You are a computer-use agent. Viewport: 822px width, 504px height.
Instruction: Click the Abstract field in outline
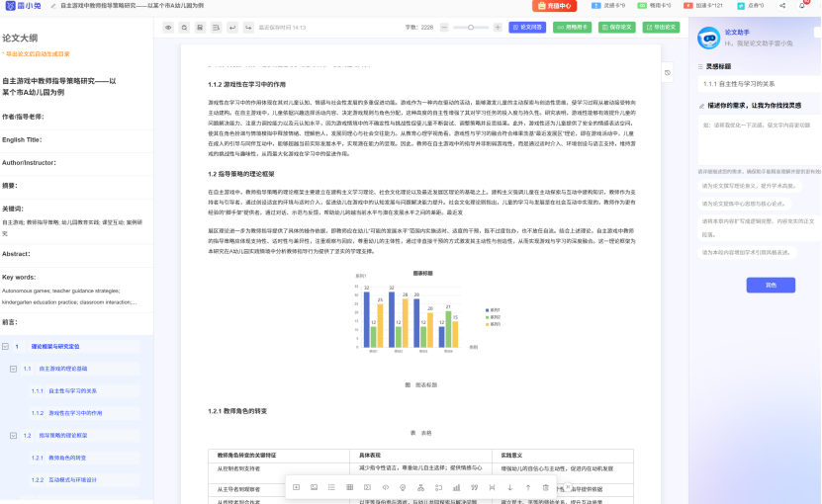point(76,254)
